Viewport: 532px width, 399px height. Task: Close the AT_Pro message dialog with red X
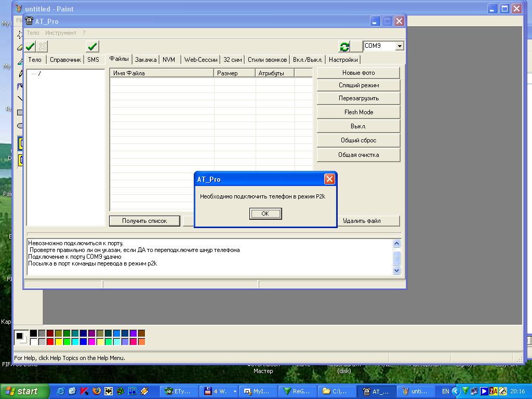(329, 179)
